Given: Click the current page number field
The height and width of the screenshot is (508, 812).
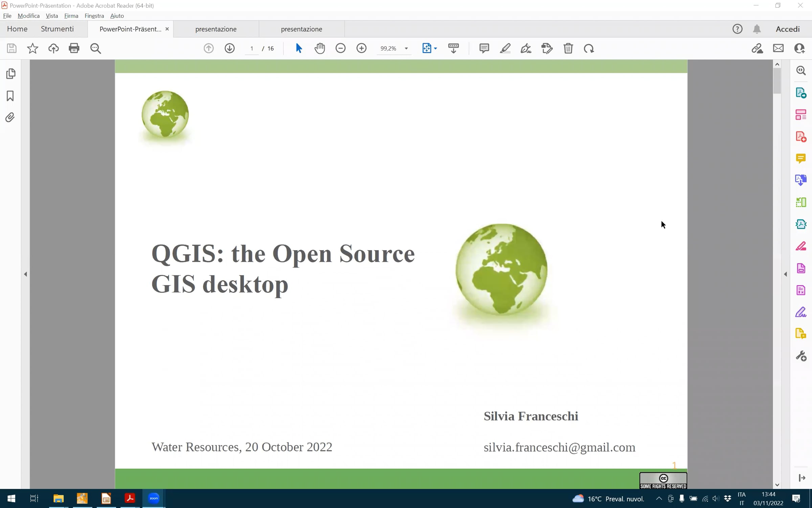Looking at the screenshot, I should coord(252,48).
